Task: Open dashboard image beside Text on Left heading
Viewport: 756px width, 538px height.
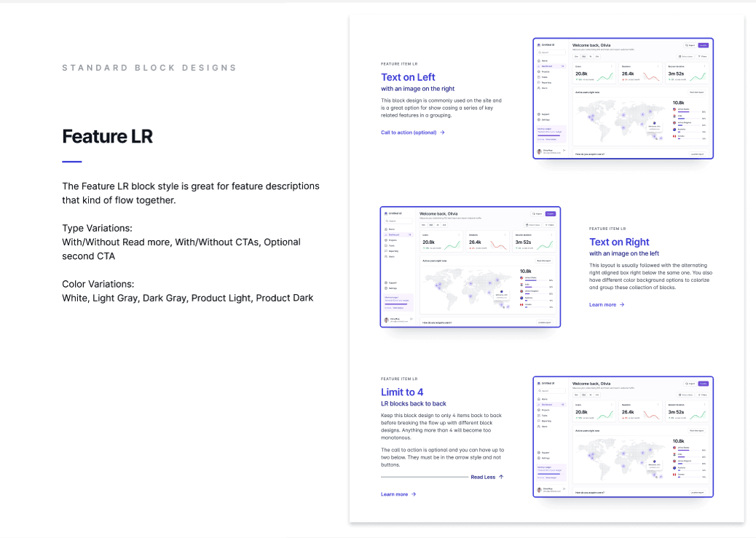Action: pos(623,98)
